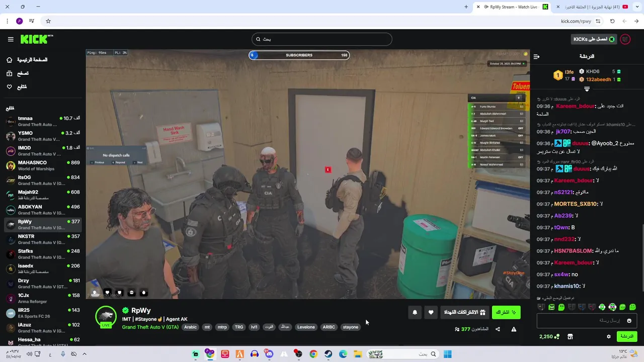644x362 pixels.
Task: Select the stayone tag
Action: (x=351, y=327)
